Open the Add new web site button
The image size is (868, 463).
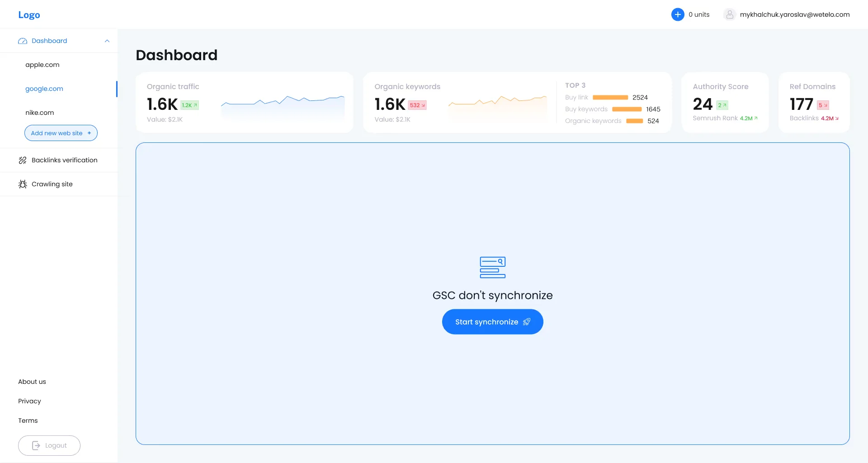61,133
